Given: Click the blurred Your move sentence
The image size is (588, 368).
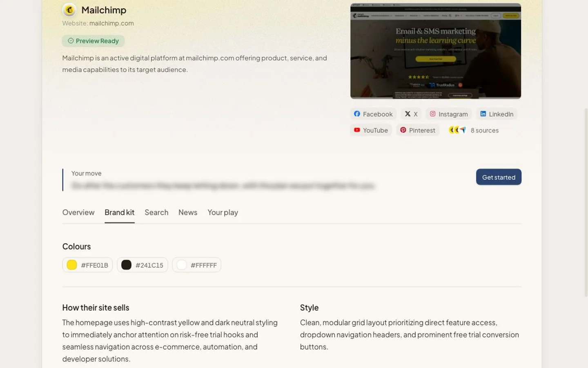Looking at the screenshot, I should click(x=223, y=186).
